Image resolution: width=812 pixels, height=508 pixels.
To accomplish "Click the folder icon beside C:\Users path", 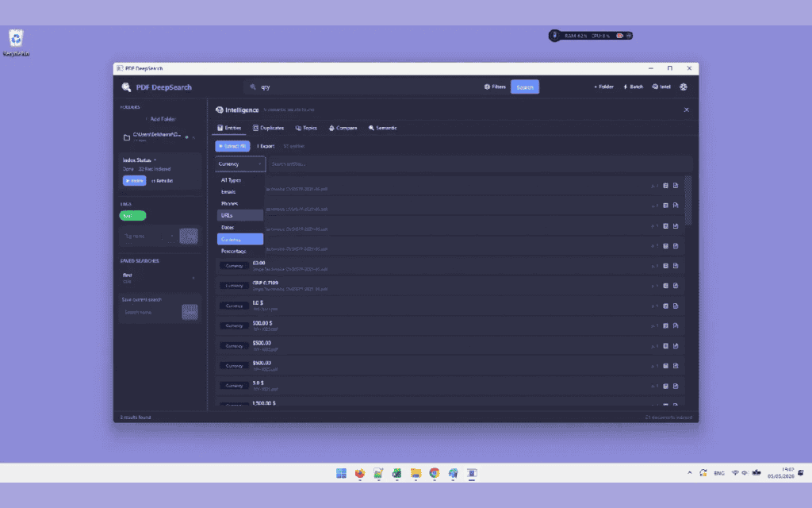I will pos(126,137).
